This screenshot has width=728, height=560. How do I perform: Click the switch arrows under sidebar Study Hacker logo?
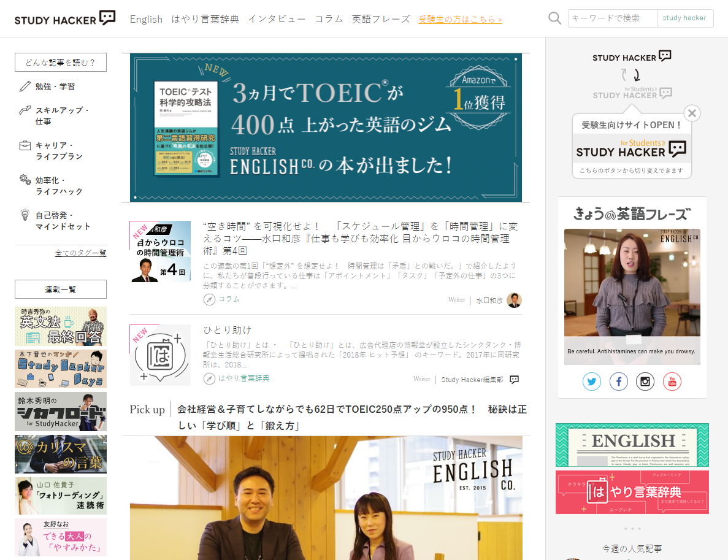coord(632,75)
